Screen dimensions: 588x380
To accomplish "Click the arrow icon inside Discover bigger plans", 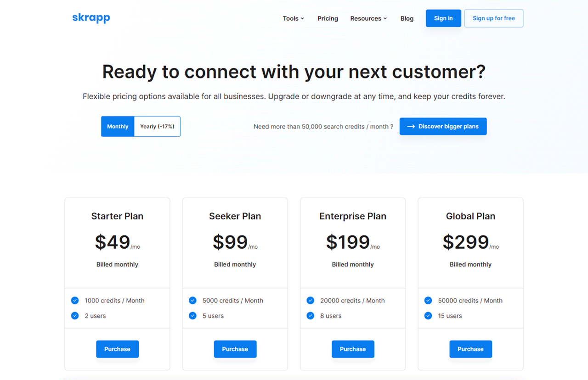I will [411, 126].
